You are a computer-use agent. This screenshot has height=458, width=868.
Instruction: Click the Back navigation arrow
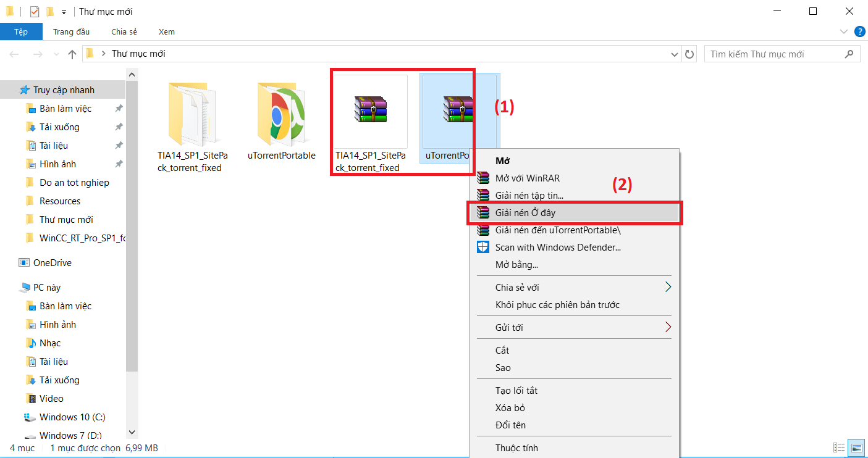[15, 54]
